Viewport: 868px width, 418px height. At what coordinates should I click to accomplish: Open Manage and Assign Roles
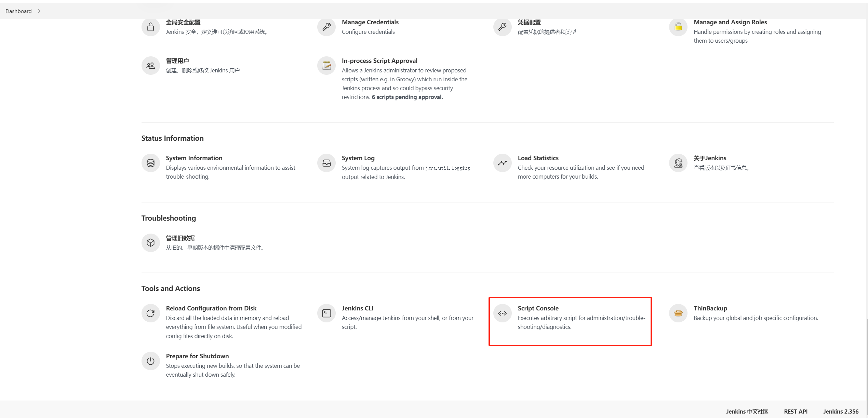[730, 22]
